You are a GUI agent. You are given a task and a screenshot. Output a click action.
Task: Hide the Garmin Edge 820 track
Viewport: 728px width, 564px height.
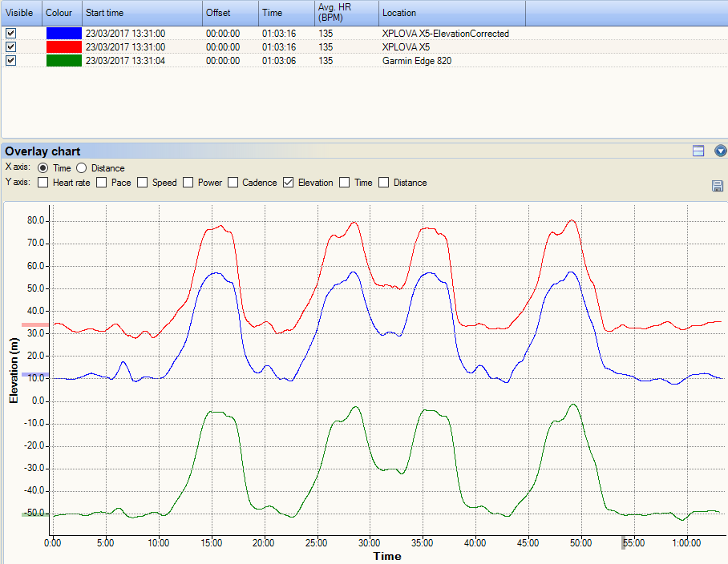click(11, 61)
